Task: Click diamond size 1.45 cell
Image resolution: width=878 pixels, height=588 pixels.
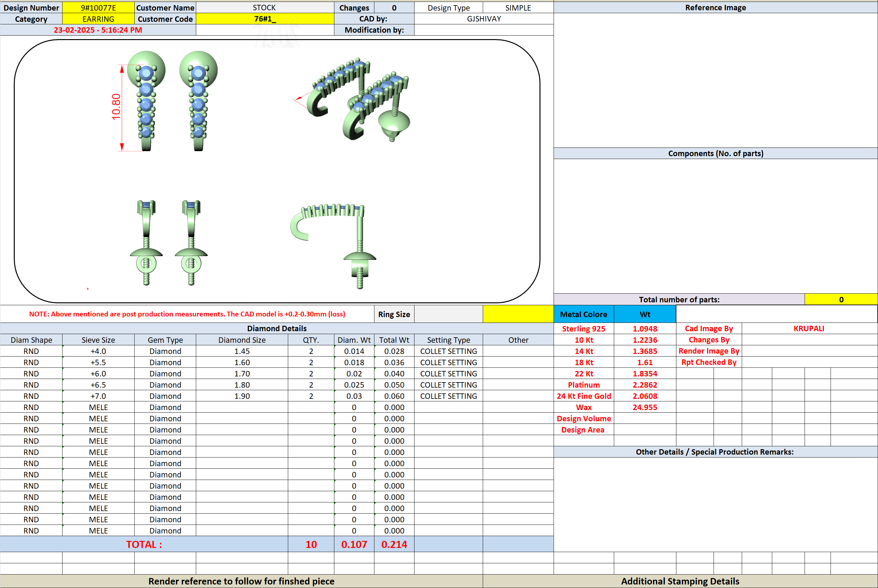Action: (242, 351)
